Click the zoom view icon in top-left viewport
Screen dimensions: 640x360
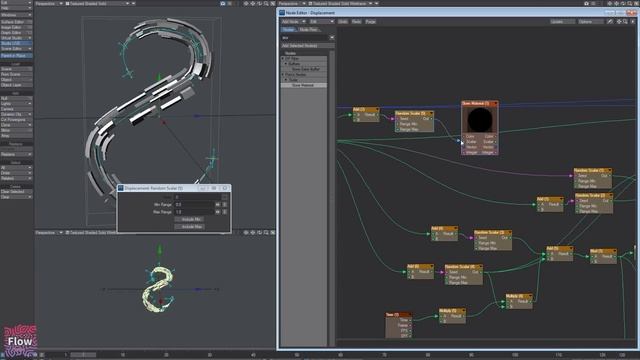pos(266,3)
